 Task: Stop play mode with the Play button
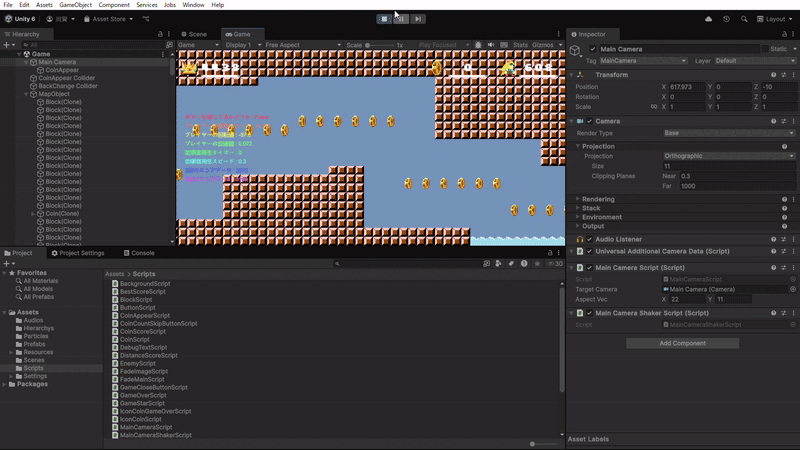coord(384,19)
